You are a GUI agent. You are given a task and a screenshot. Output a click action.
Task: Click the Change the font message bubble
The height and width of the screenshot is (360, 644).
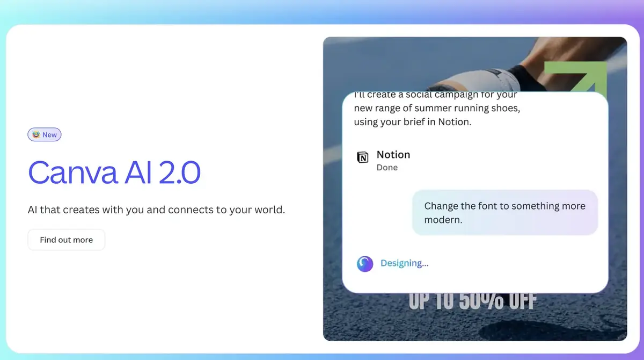(504, 213)
